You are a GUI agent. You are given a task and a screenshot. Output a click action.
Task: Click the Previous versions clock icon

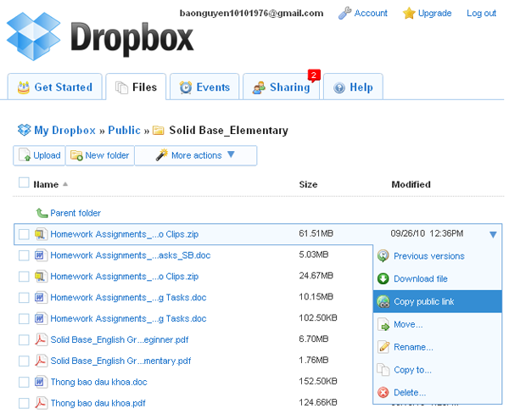(x=383, y=256)
